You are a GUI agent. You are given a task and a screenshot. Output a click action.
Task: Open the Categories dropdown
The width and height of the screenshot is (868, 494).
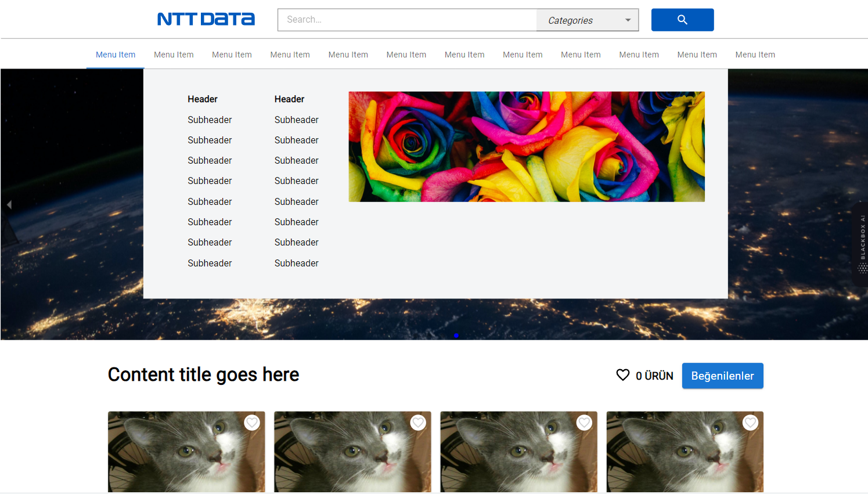587,19
